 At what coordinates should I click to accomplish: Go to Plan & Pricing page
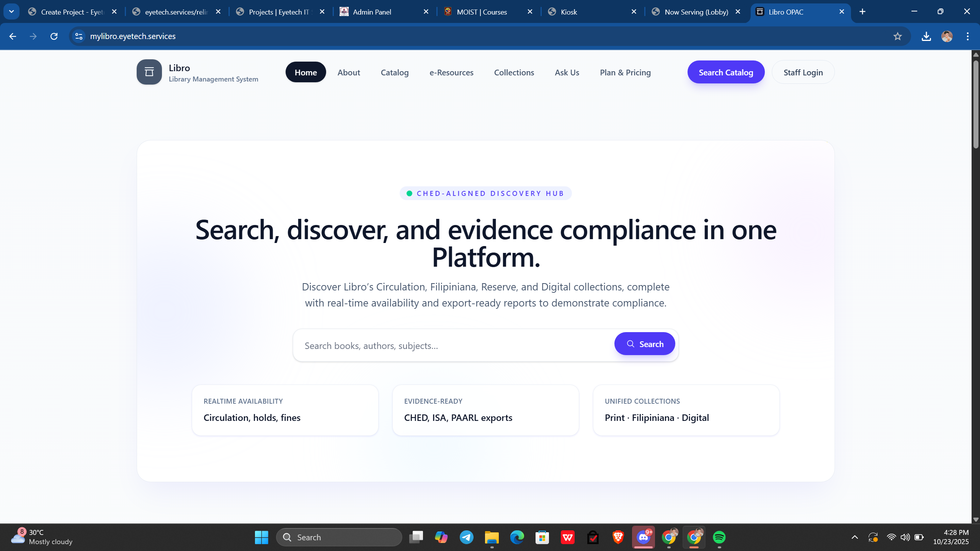tap(625, 72)
